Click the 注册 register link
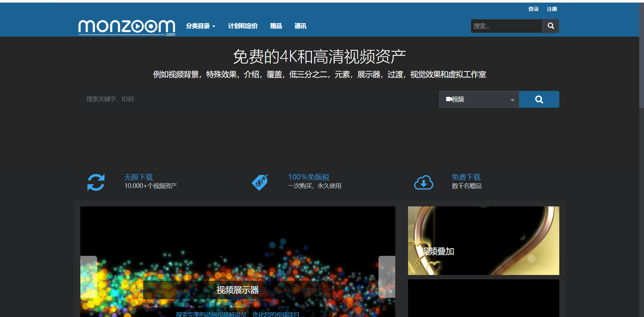Viewport: 644px width, 317px height. [x=552, y=9]
